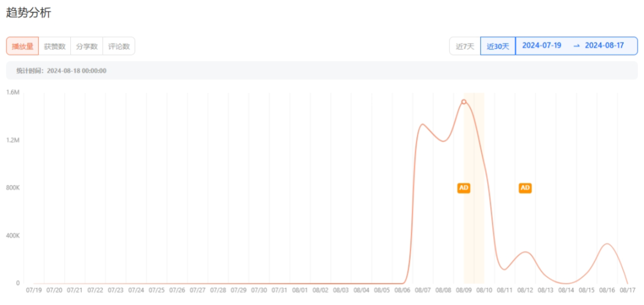Click the 趋势分析 heading

point(29,13)
